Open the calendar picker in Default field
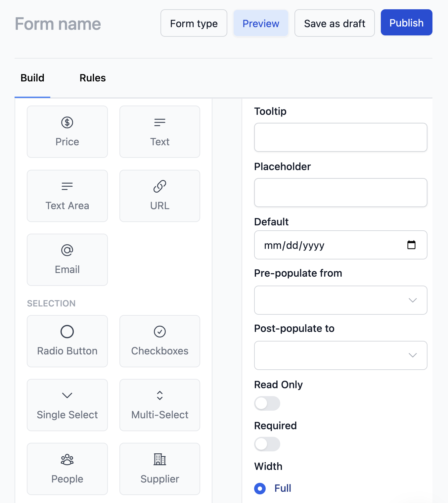Viewport: 448px width, 503px height. pyautogui.click(x=411, y=245)
